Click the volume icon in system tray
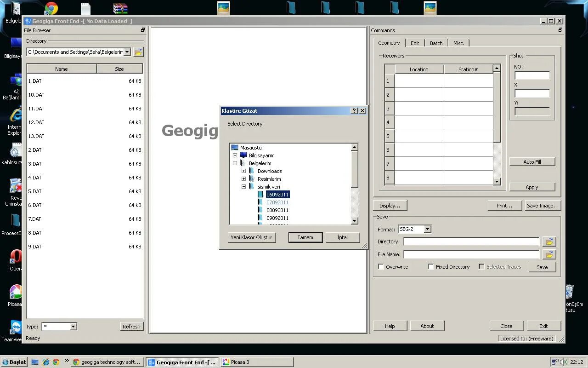The width and height of the screenshot is (588, 368). pos(563,362)
